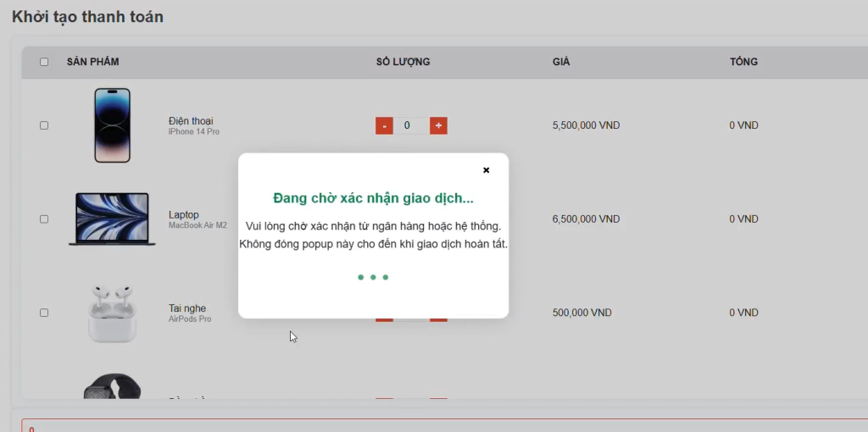Increase the iPhone 14 Pro quantity
The width and height of the screenshot is (868, 432).
pyautogui.click(x=438, y=125)
